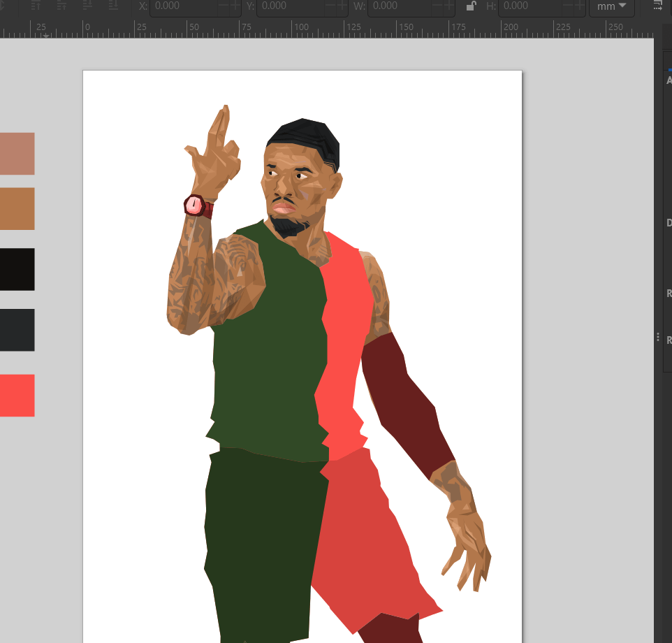Screen dimensions: 672x643
Task: Click the three-dot panel resize handle
Action: (658, 337)
